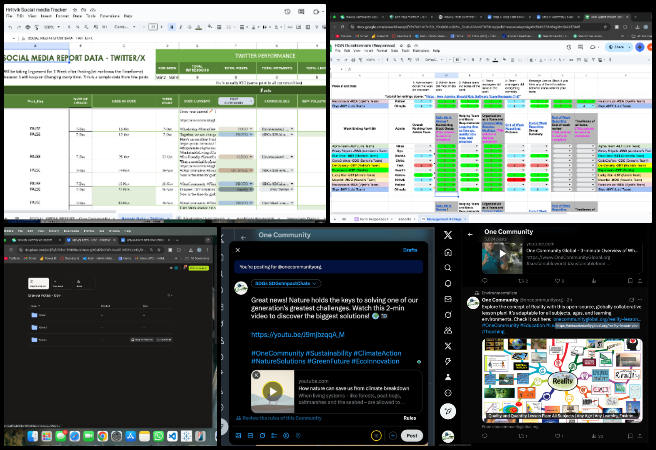Open Search (magnifier) in the X sidebar
Viewport: 656px width, 450px height.
448,268
